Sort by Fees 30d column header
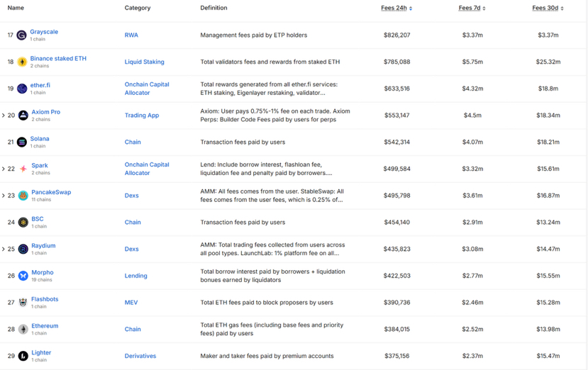The image size is (588, 370). pos(548,9)
